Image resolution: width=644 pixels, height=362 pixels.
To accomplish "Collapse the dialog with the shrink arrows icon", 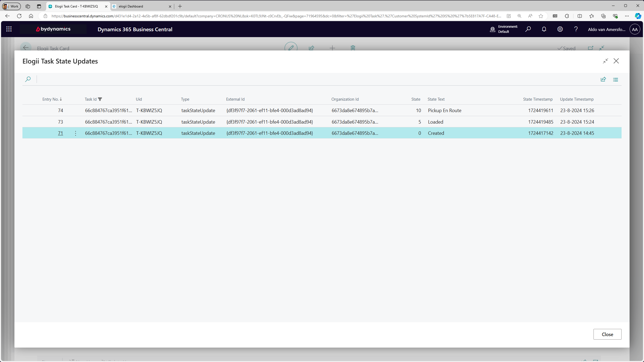I will click(x=605, y=61).
